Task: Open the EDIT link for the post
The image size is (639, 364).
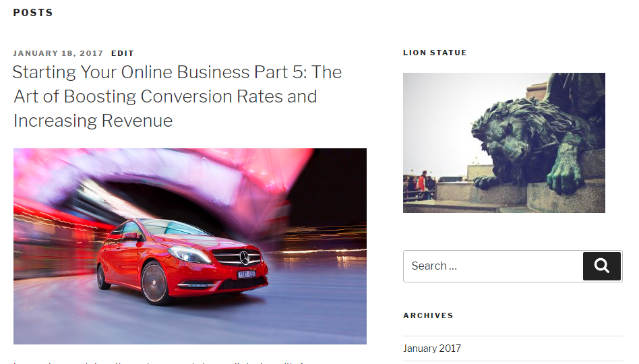Action: click(122, 53)
